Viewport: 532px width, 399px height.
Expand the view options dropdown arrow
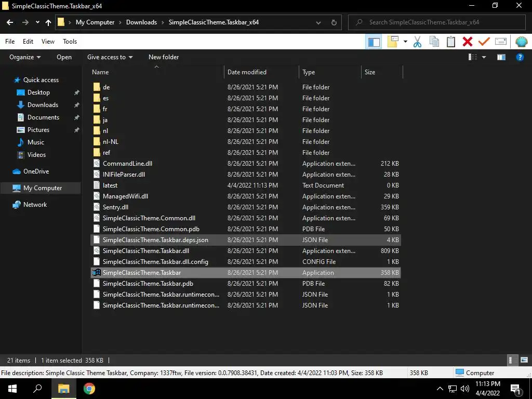click(484, 57)
